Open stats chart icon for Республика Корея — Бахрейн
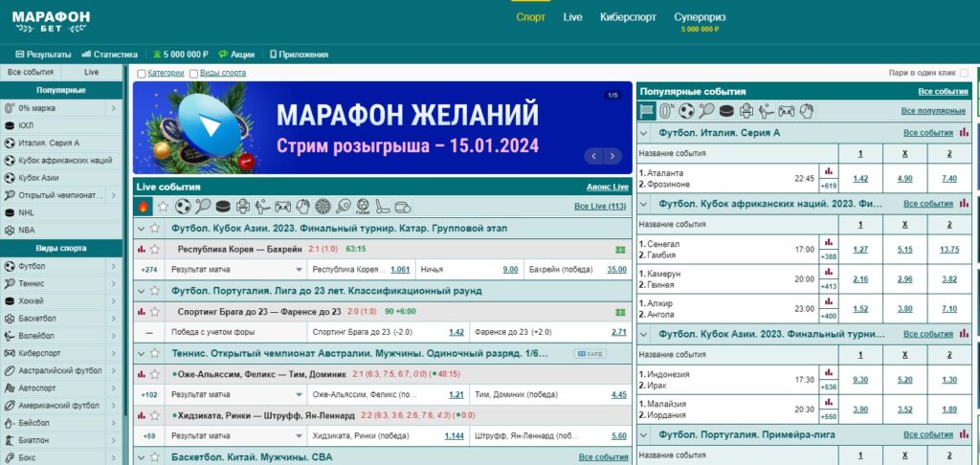Screen dimensions: 980x465 [x=142, y=249]
